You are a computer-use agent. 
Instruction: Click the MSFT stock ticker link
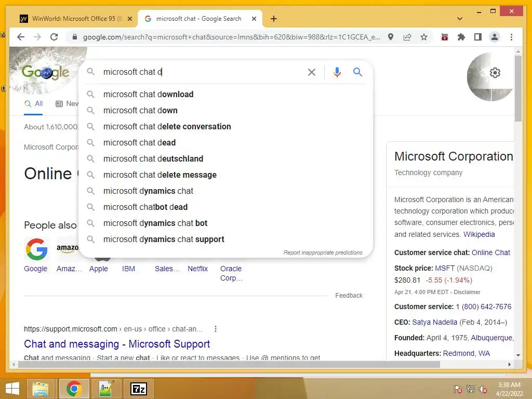coord(445,268)
